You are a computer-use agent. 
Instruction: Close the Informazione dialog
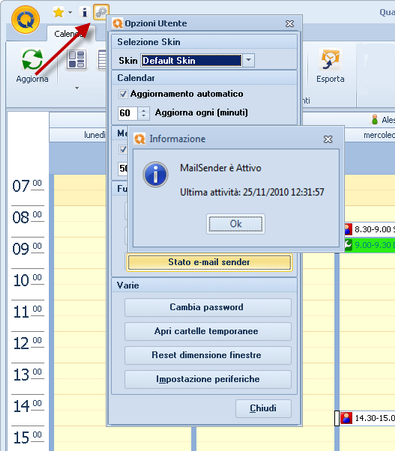328,139
